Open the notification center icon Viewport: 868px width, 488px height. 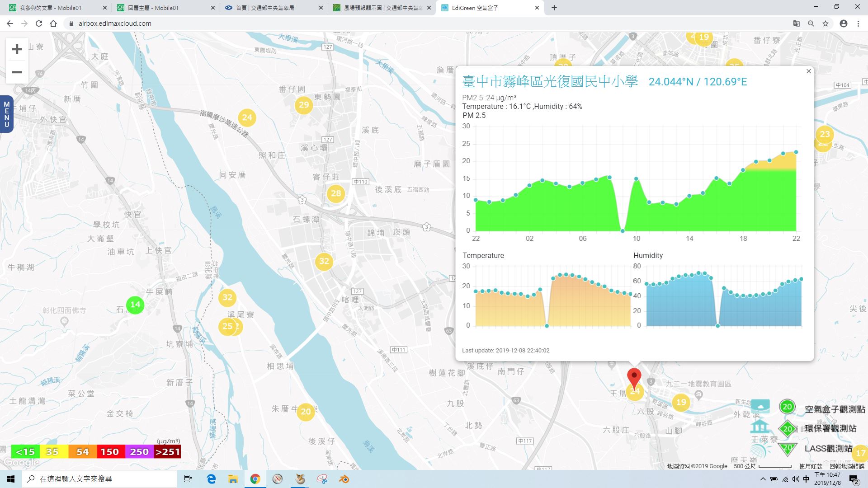pos(854,479)
